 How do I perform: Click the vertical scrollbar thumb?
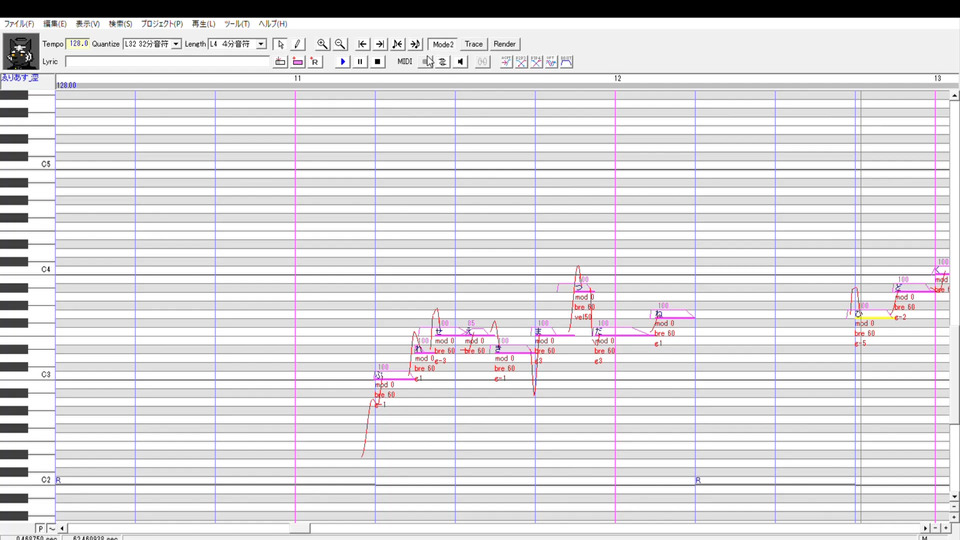pyautogui.click(x=954, y=375)
